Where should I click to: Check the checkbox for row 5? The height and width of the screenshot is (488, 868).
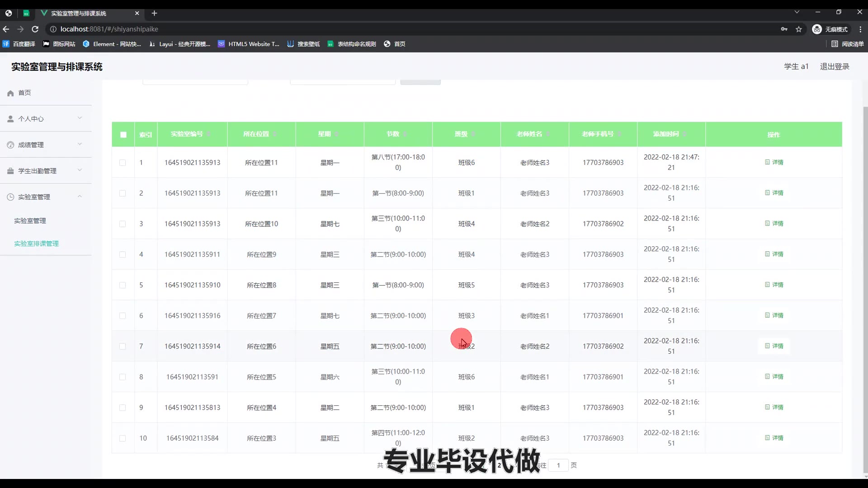click(123, 285)
